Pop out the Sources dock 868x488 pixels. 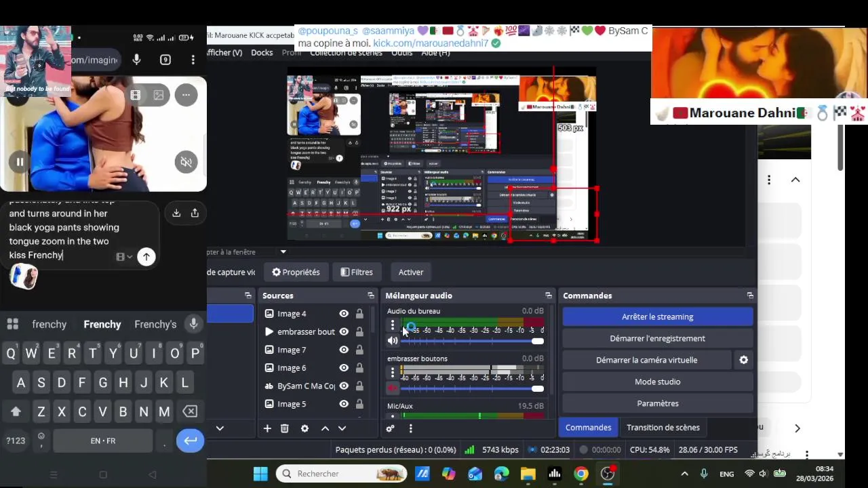371,296
